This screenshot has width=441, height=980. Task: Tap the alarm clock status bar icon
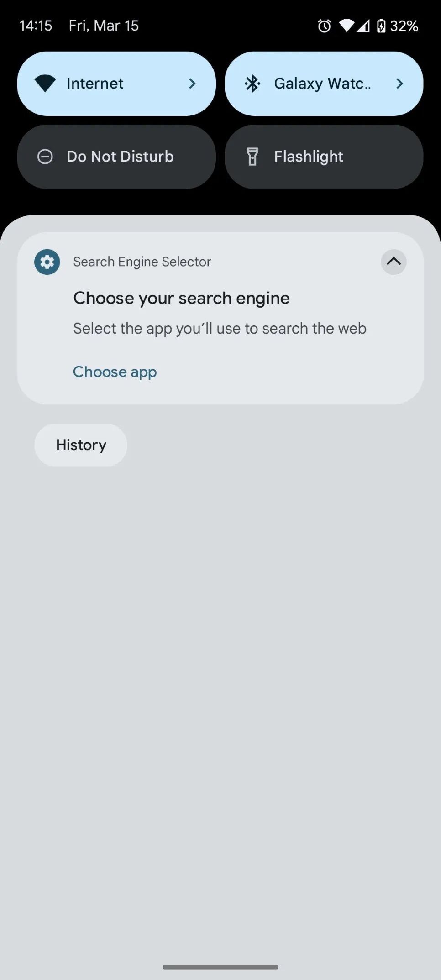(325, 26)
